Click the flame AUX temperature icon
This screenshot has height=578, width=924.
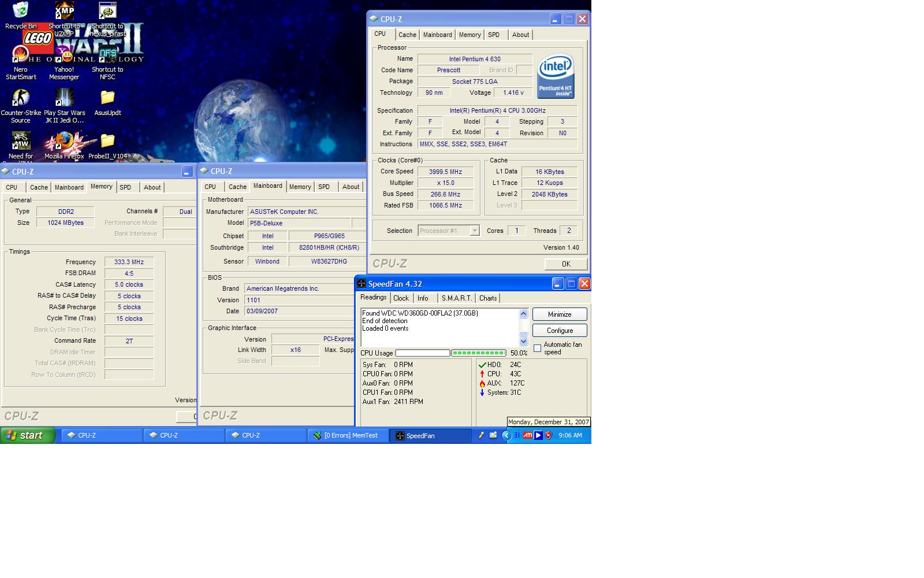click(482, 383)
